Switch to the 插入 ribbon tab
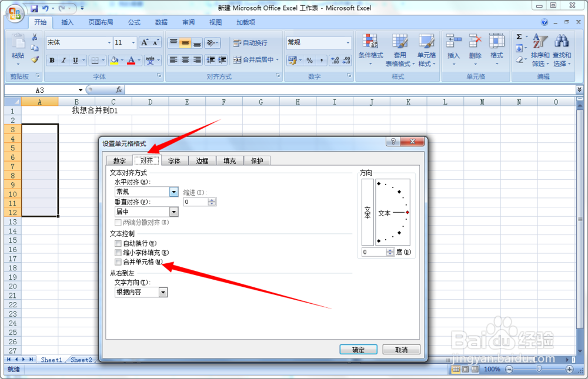This screenshot has width=588, height=379. point(68,22)
